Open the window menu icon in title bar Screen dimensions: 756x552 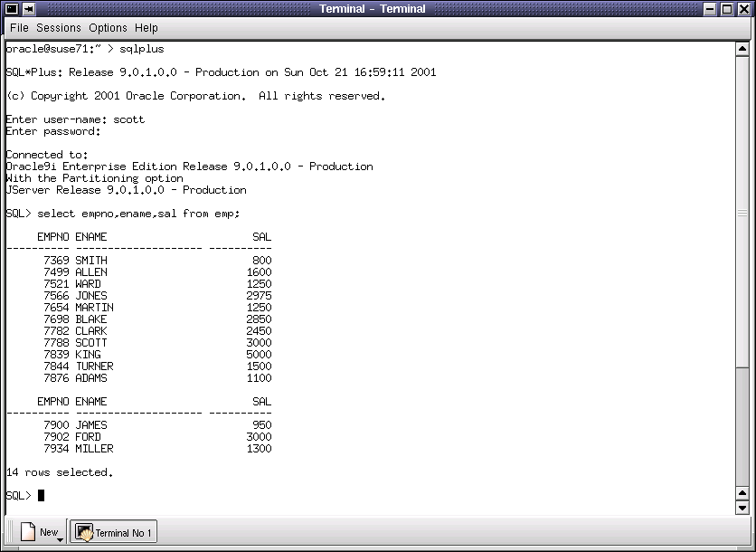[12, 9]
